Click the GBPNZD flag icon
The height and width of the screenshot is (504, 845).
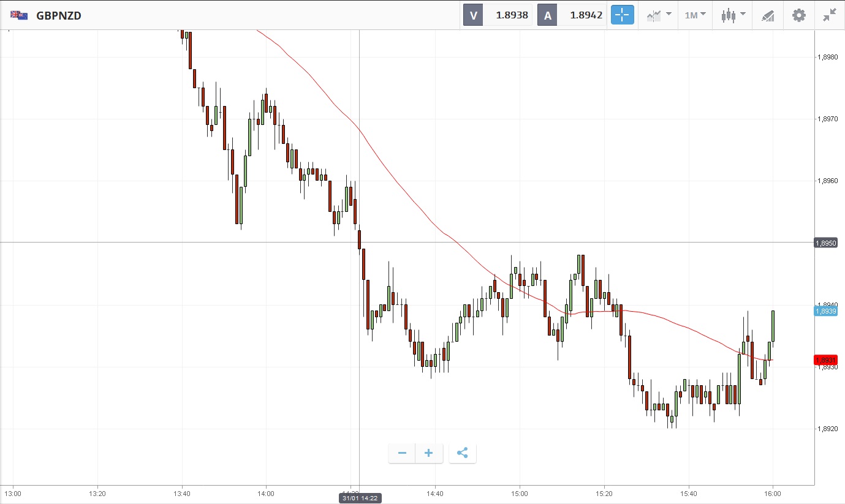[x=19, y=15]
